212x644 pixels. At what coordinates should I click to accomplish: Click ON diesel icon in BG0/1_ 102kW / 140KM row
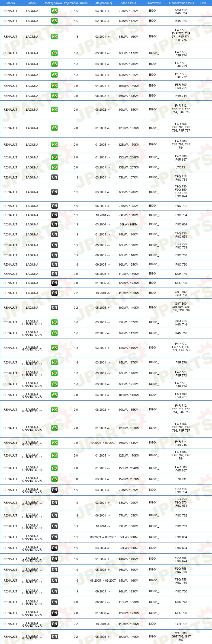54,308
